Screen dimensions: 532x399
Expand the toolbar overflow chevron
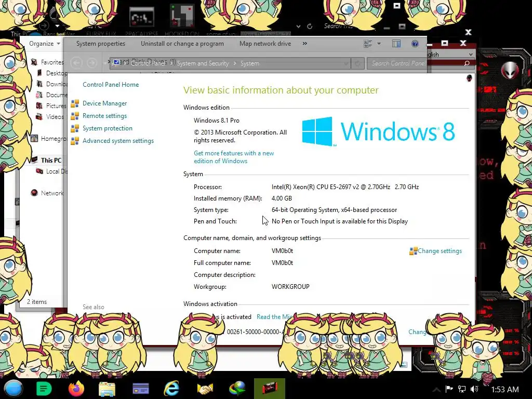[x=304, y=44]
